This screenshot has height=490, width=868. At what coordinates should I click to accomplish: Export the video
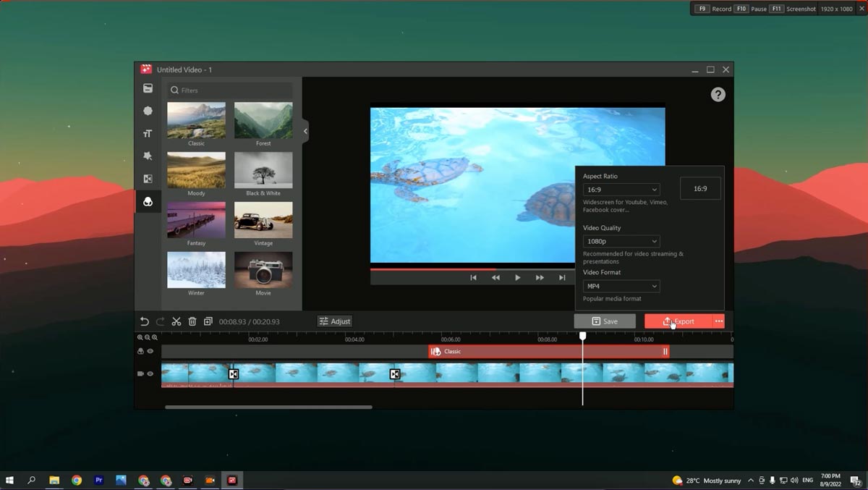[x=681, y=321]
